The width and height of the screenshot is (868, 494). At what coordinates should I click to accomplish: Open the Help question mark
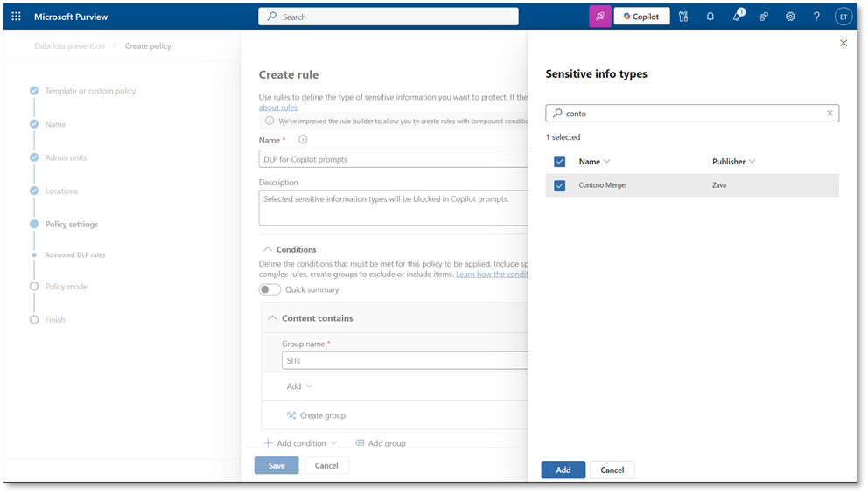816,17
